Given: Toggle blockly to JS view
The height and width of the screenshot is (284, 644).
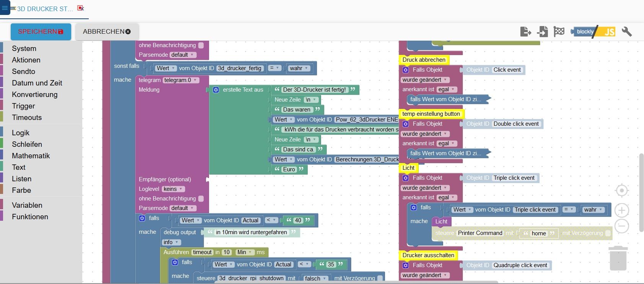Looking at the screenshot, I should pyautogui.click(x=593, y=32).
